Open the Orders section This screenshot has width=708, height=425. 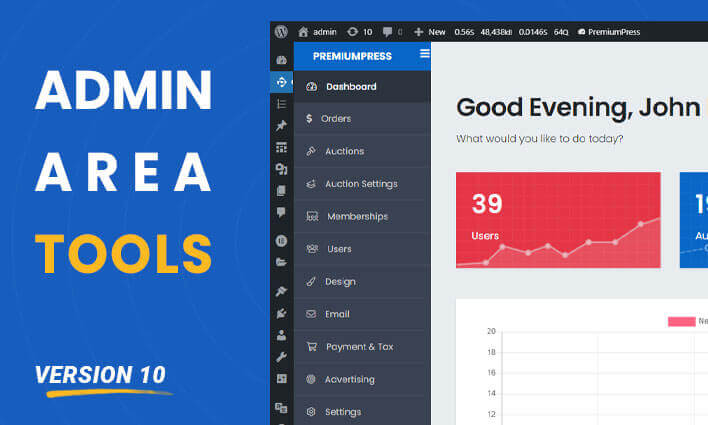[335, 119]
